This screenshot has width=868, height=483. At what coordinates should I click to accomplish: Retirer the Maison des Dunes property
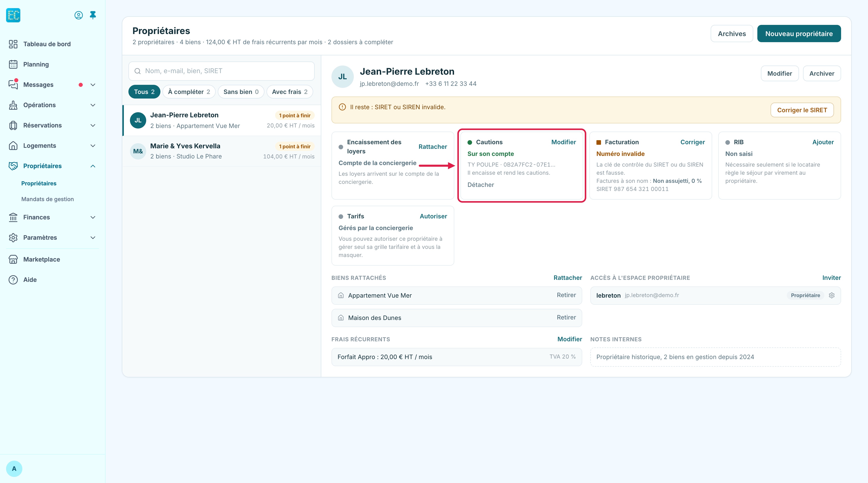coord(566,317)
